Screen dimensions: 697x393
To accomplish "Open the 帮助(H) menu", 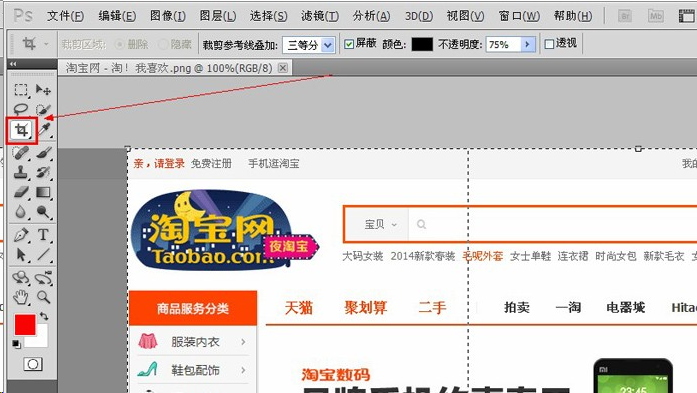I will point(573,16).
